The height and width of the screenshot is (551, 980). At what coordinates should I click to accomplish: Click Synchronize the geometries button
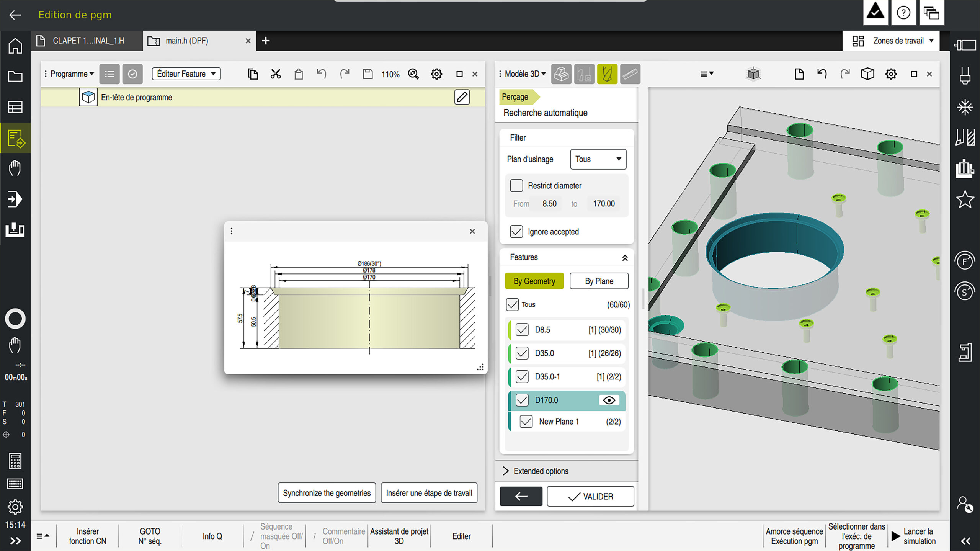tap(327, 493)
